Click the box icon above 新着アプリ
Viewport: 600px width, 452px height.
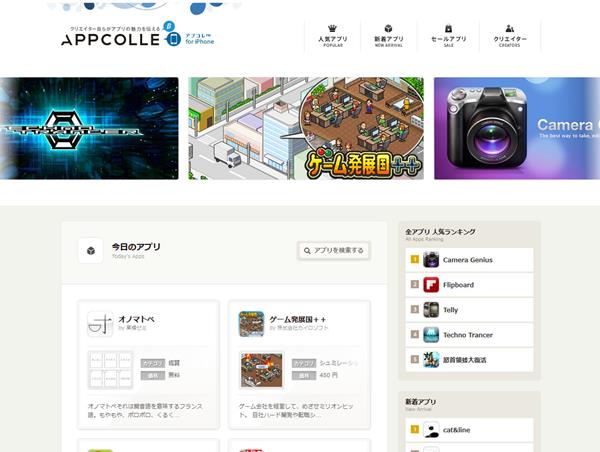(x=388, y=28)
